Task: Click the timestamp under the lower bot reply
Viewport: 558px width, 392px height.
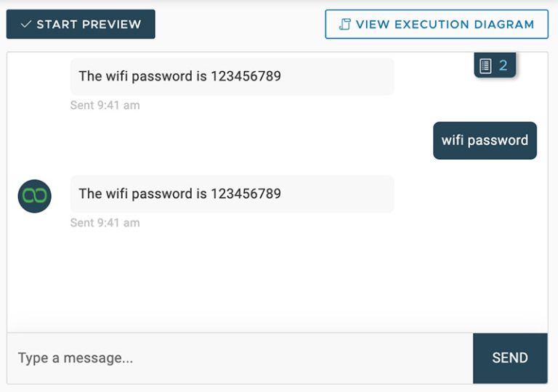Action: (x=105, y=223)
